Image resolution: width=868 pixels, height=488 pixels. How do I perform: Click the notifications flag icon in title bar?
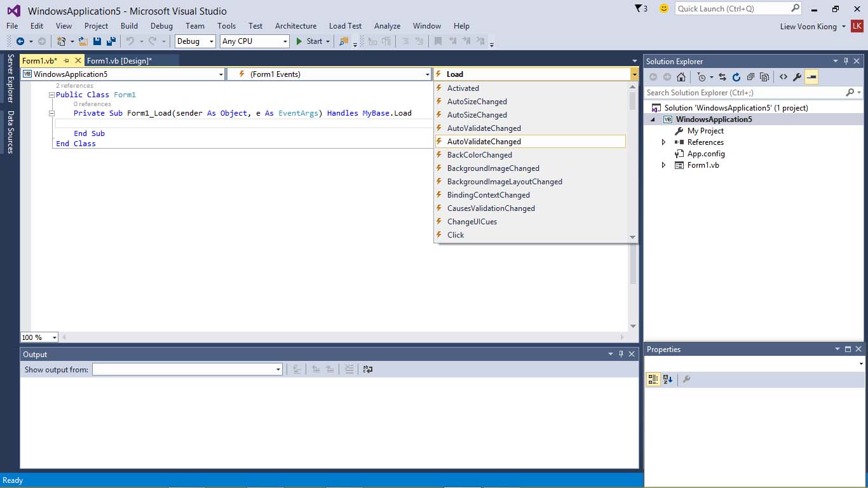[x=639, y=8]
